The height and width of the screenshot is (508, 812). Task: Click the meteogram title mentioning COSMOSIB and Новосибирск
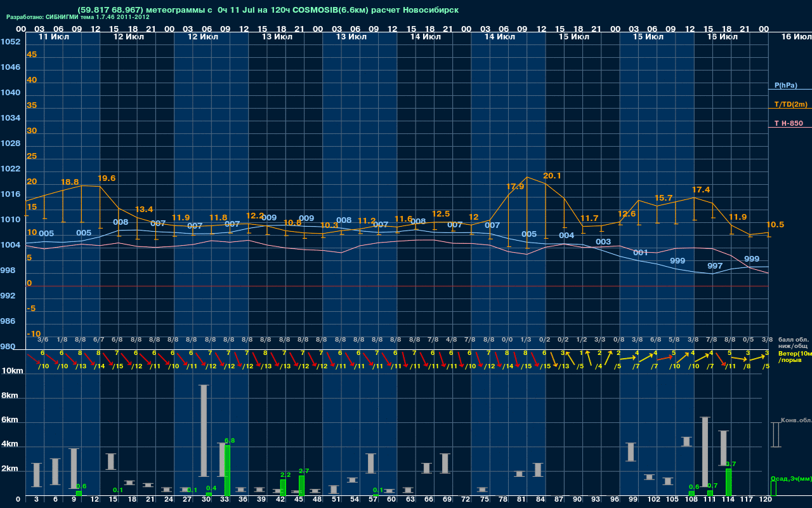tap(268, 10)
